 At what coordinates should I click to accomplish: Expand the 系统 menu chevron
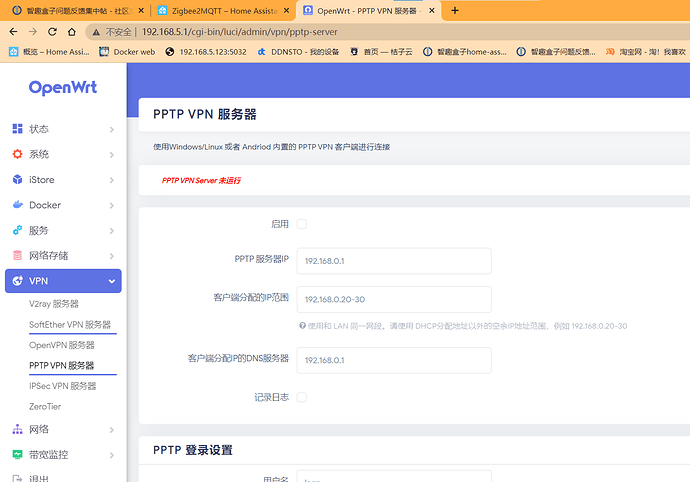click(x=112, y=155)
